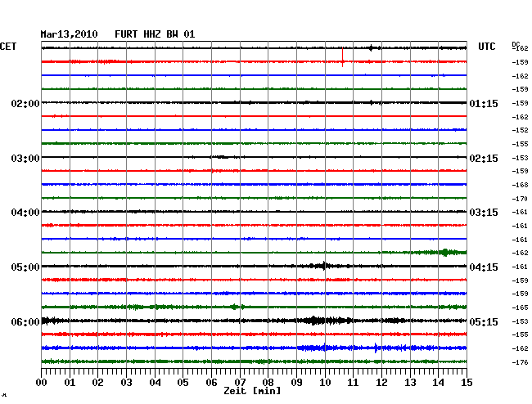Select the 03:00 CET time label
The width and height of the screenshot is (532, 404).
[25, 159]
